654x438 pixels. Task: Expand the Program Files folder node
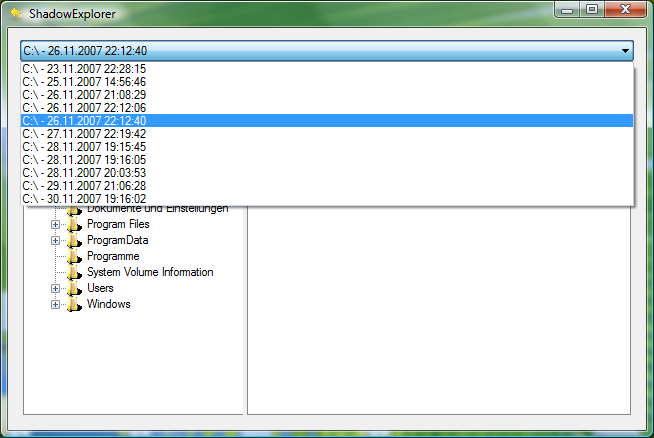(55, 224)
